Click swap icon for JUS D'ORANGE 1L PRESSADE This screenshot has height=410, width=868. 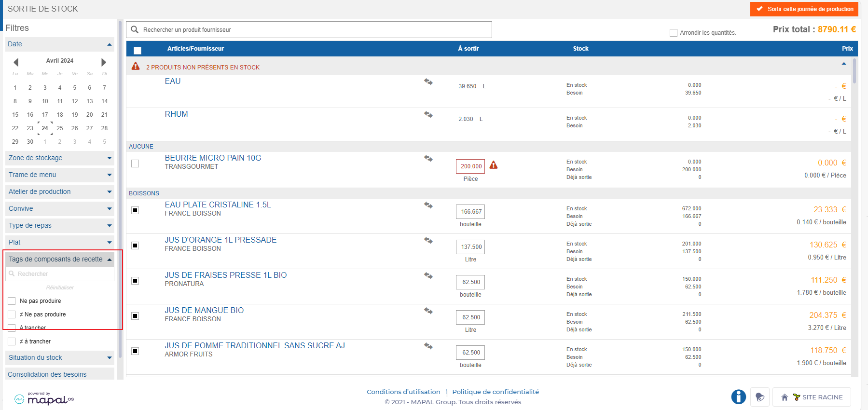coord(428,241)
